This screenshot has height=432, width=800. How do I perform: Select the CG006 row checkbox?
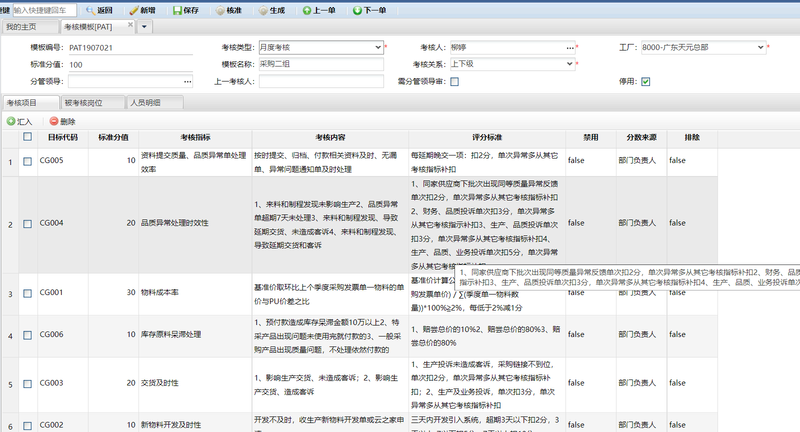(x=28, y=335)
